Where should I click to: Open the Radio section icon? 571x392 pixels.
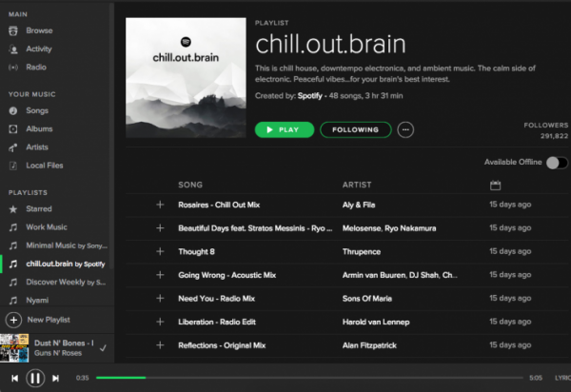[13, 68]
